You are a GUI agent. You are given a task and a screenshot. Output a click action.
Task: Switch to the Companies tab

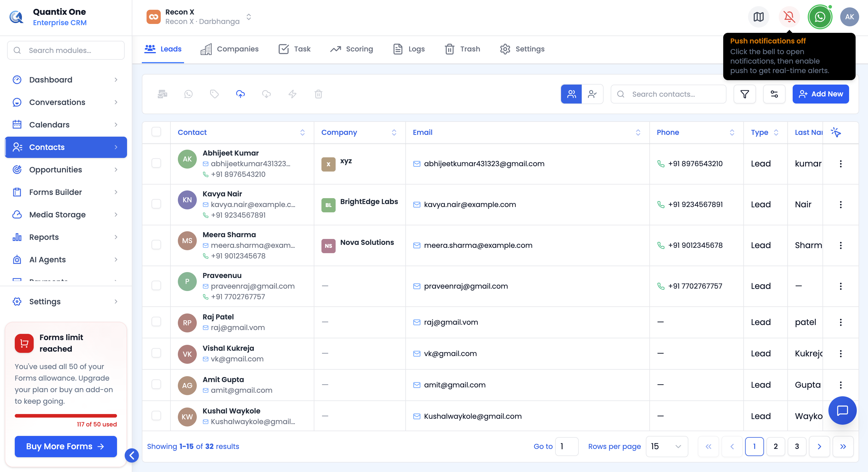pos(230,49)
